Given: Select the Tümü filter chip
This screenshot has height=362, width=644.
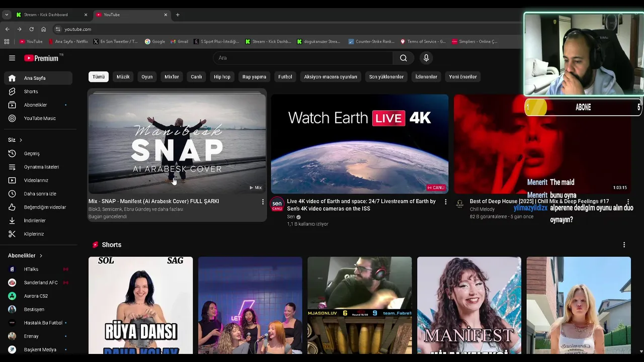Looking at the screenshot, I should click(99, 77).
